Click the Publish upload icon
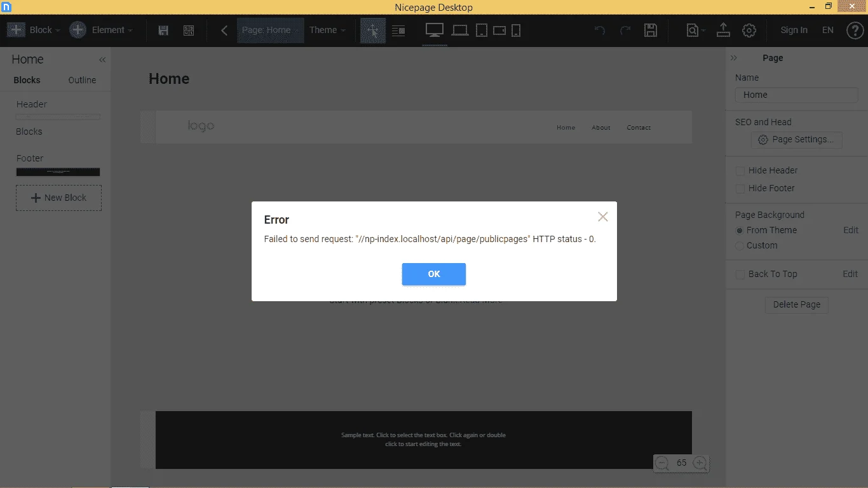 point(723,30)
